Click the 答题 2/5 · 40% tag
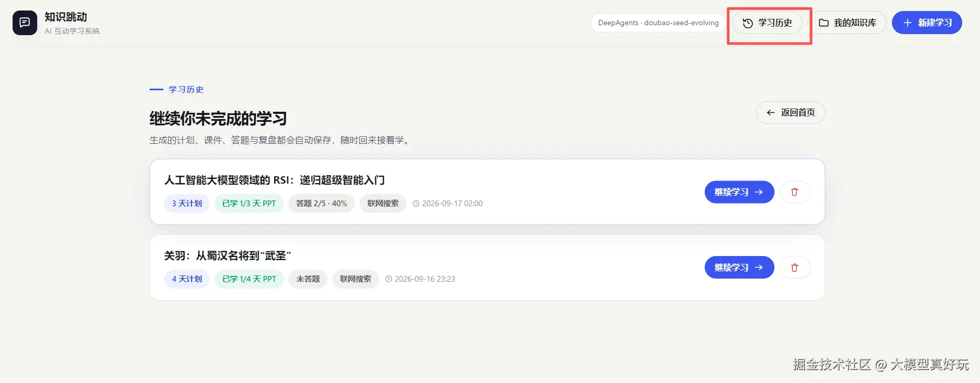The height and width of the screenshot is (383, 980). [321, 204]
